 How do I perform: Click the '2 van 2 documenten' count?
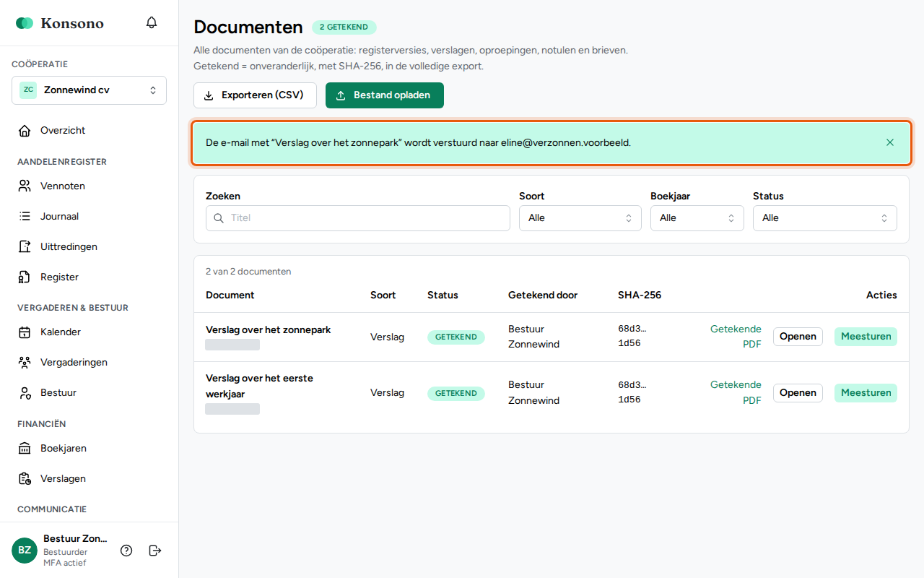pos(248,272)
